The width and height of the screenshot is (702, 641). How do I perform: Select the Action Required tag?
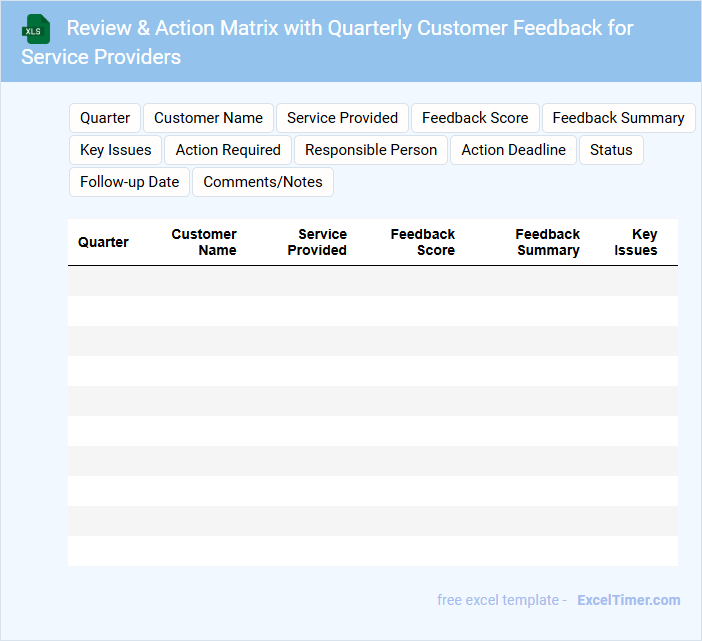(228, 150)
